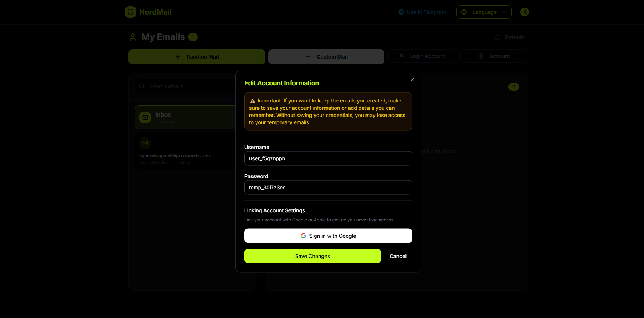Click 'Created less than a minute ago' text
Viewport: 644px width, 318px height.
coord(166,163)
